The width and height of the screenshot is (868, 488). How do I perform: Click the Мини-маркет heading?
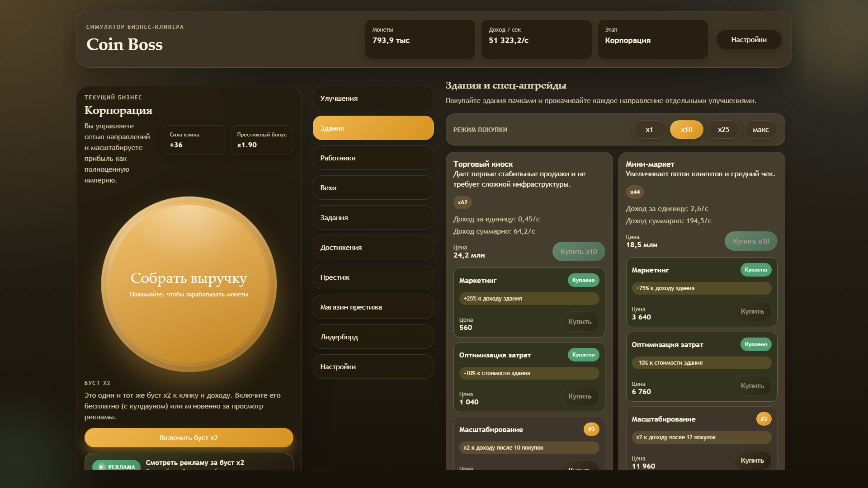coord(650,164)
